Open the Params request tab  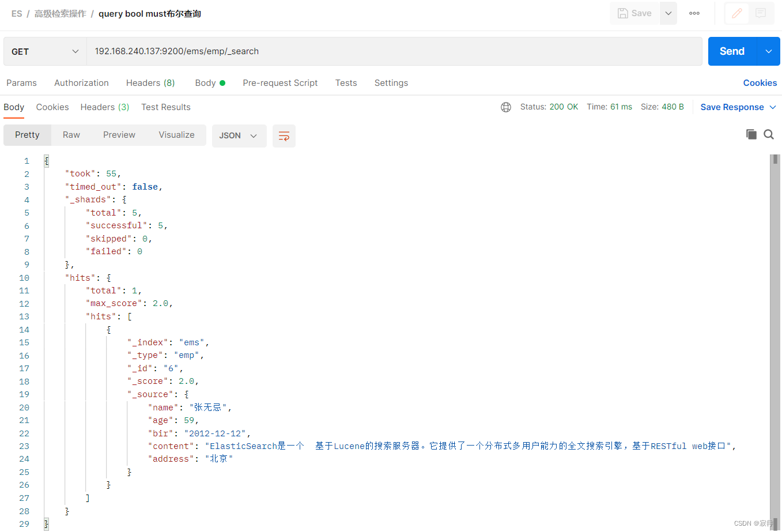(x=21, y=83)
